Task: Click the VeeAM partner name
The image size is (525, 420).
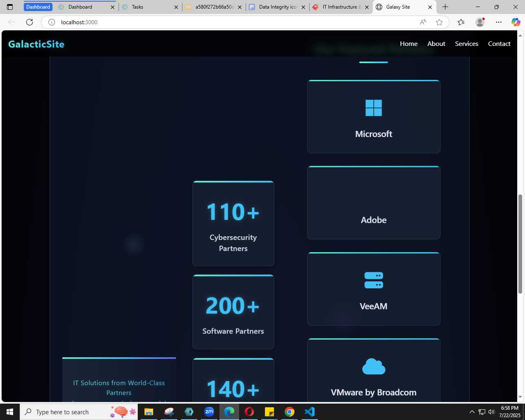Action: click(x=374, y=306)
